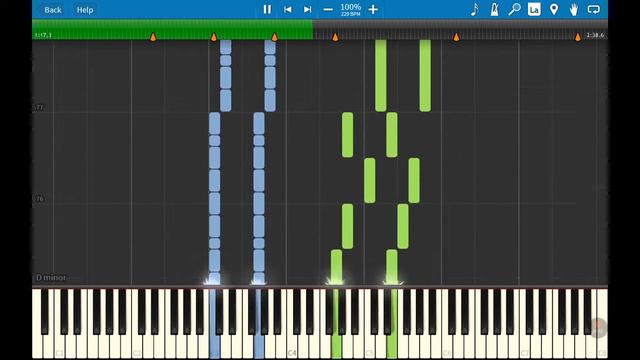The height and width of the screenshot is (360, 640).
Task: Jump to the fifth orange bookmark marker
Action: pyautogui.click(x=456, y=37)
